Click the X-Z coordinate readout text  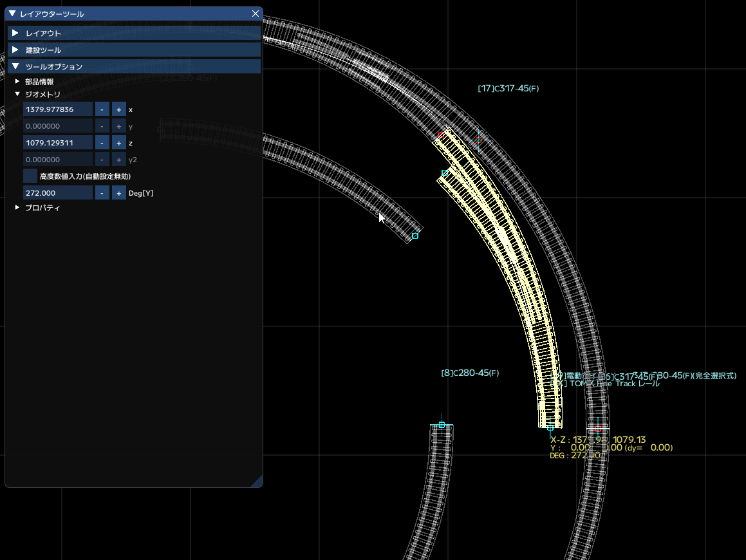pyautogui.click(x=597, y=440)
